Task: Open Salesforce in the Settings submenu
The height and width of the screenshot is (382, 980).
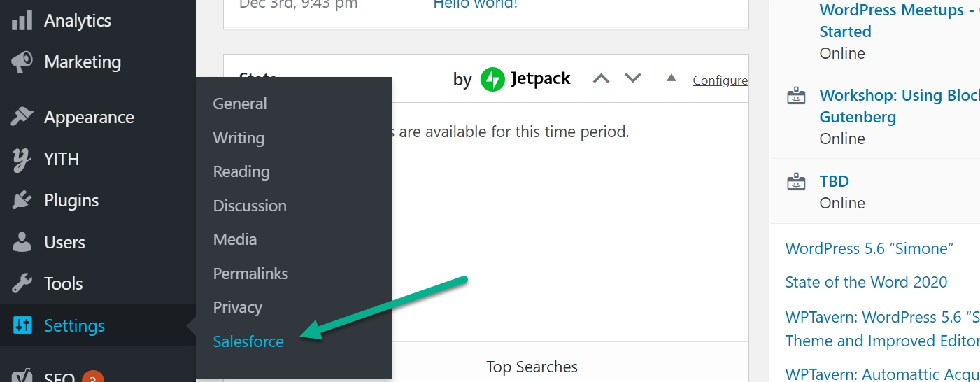Action: point(248,341)
